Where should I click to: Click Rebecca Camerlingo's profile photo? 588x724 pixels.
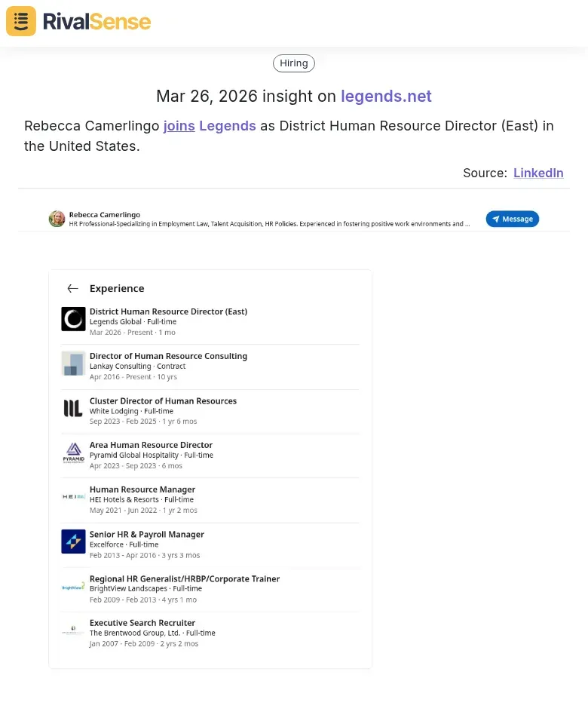point(57,219)
